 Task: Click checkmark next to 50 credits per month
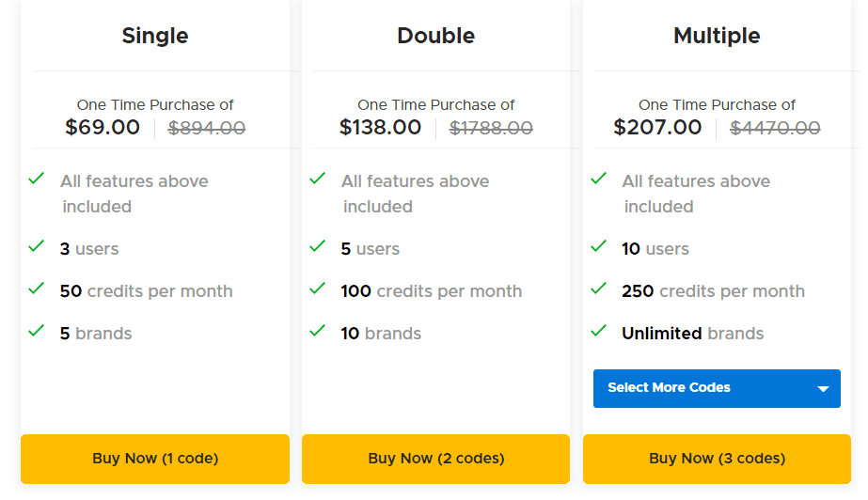tap(37, 289)
